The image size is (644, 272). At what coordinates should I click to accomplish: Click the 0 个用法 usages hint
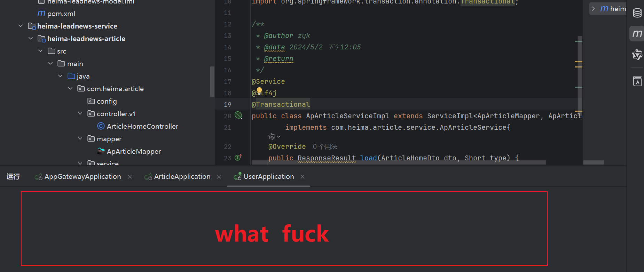[325, 147]
